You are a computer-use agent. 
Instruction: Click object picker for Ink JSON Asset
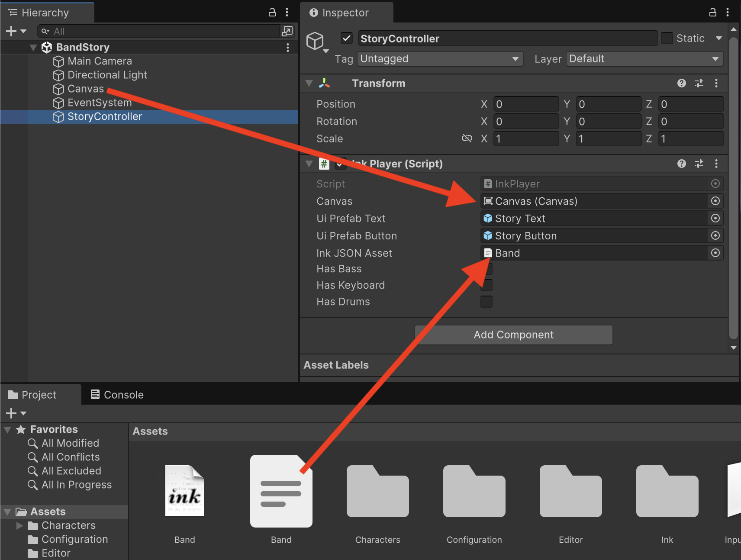coord(715,253)
